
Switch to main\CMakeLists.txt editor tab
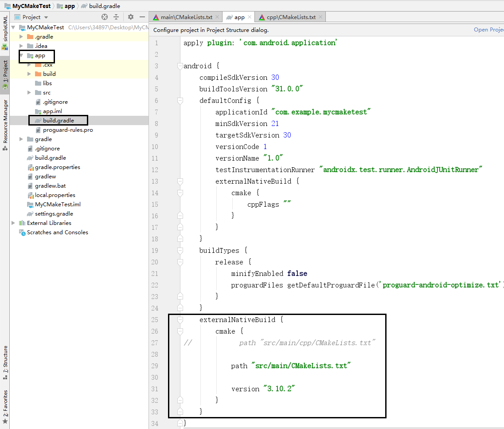(x=187, y=17)
